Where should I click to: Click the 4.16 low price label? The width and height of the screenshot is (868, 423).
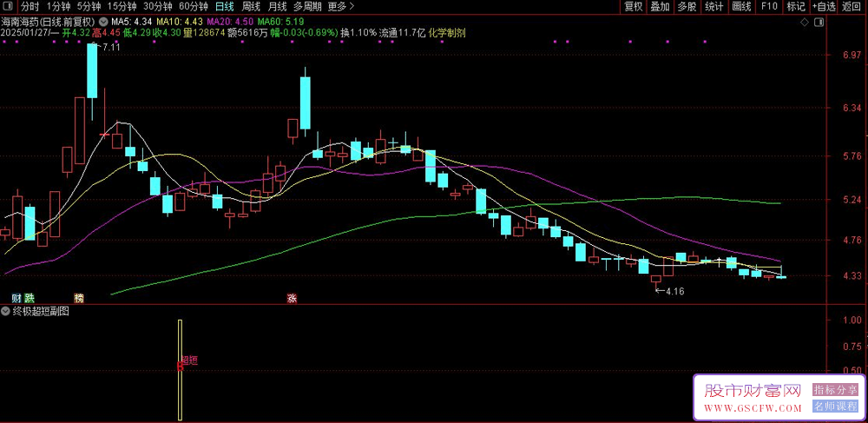click(x=674, y=291)
